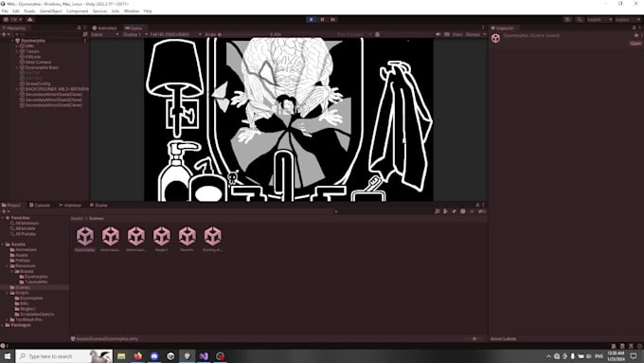
Task: Toggle the Inspector panel lock icon
Action: (x=634, y=27)
